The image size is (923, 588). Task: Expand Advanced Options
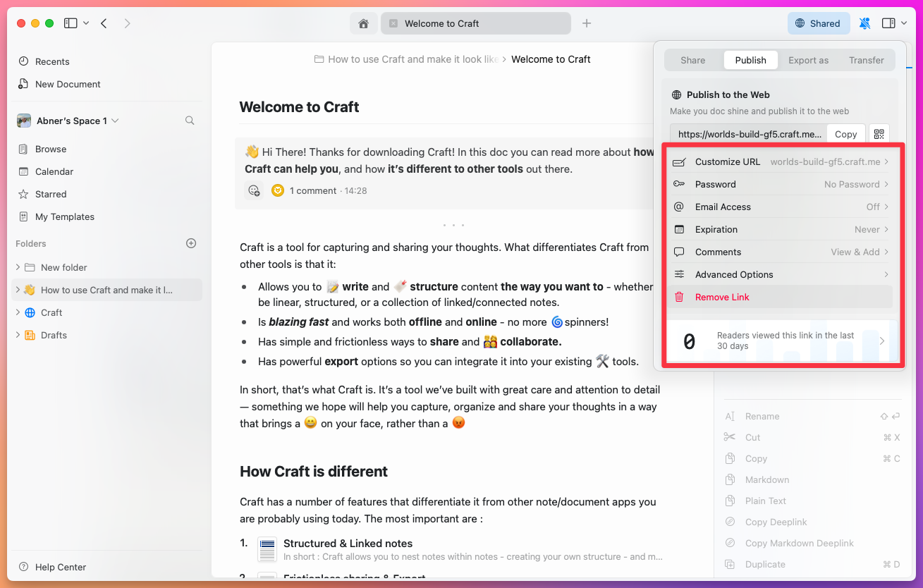coord(780,274)
